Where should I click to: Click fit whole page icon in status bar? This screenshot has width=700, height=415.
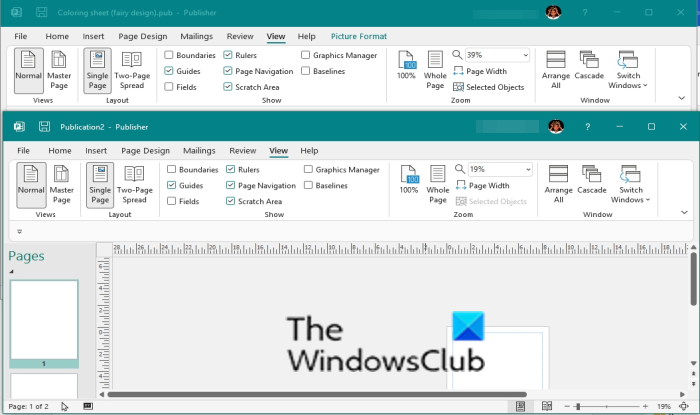click(684, 406)
